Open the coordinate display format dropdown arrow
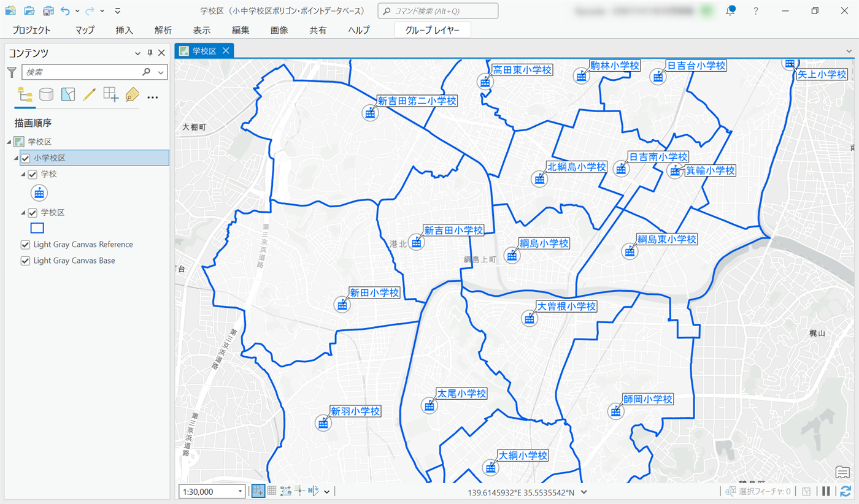 point(584,492)
